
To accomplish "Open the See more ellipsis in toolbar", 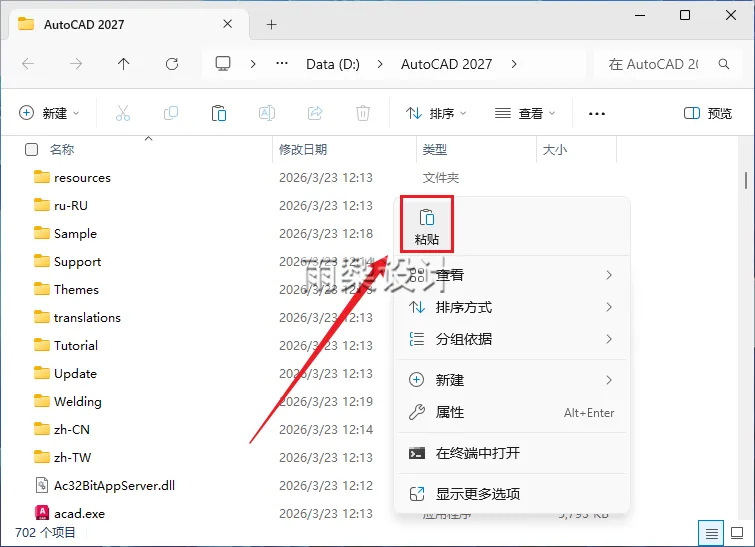I will pyautogui.click(x=597, y=114).
